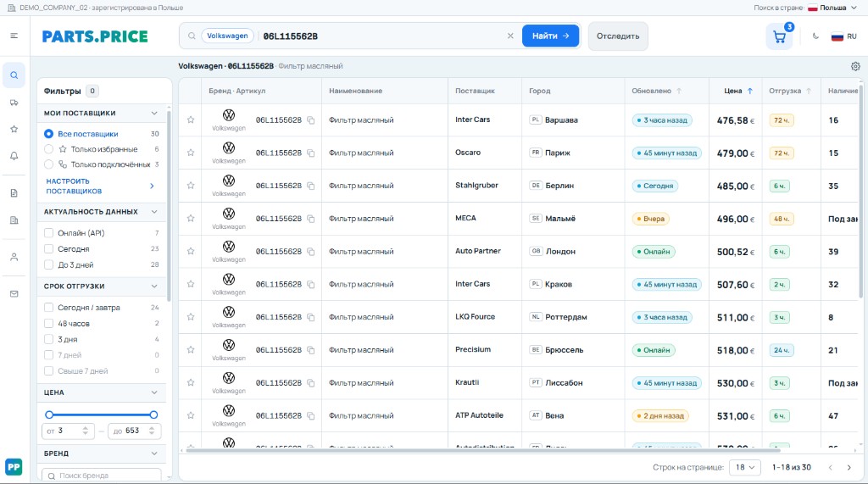Click supplier 'ATP Autoteile'
868x484 pixels.
[x=479, y=415]
